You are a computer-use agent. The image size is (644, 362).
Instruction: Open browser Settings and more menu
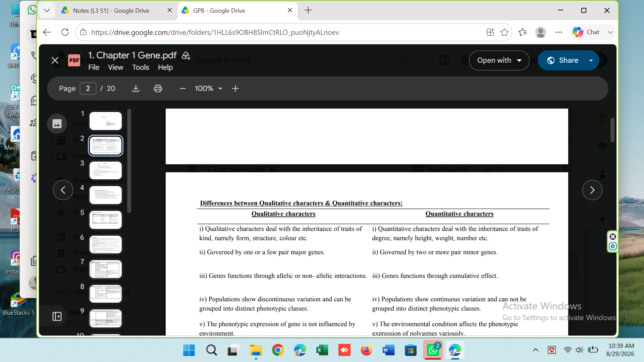coord(559,32)
